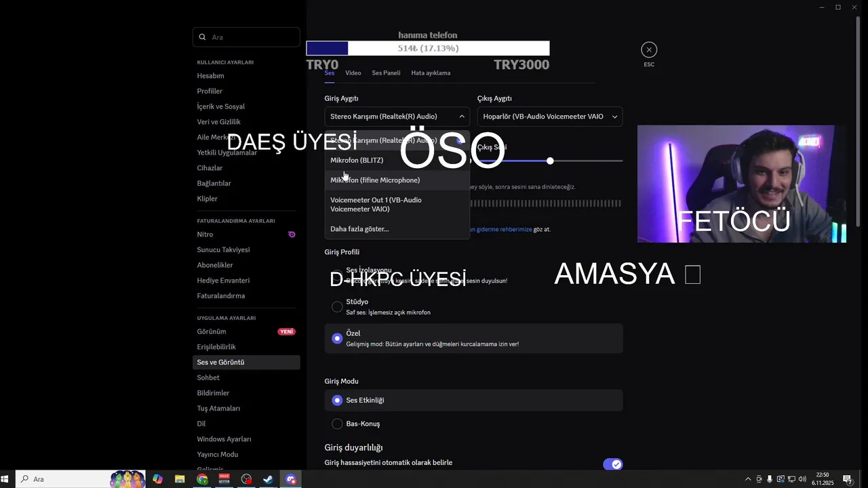Click the settings page vertical scrollbar
Viewport: 868px width, 488px height.
coord(859,122)
